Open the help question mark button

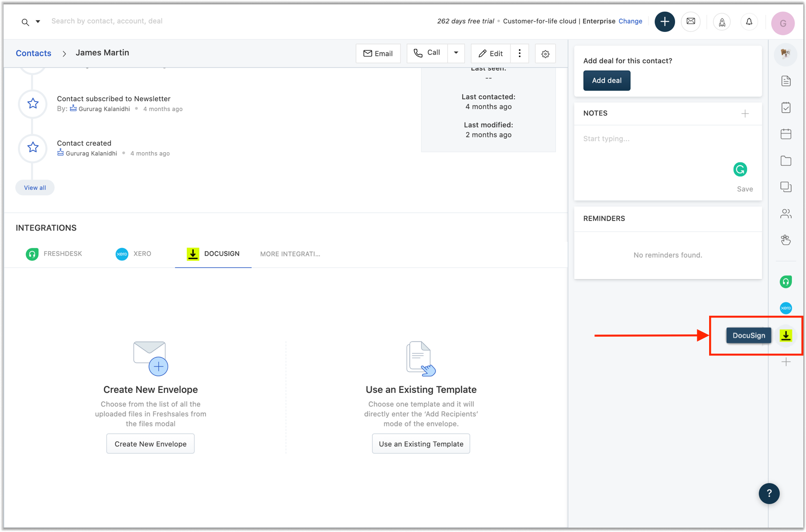[x=769, y=494]
